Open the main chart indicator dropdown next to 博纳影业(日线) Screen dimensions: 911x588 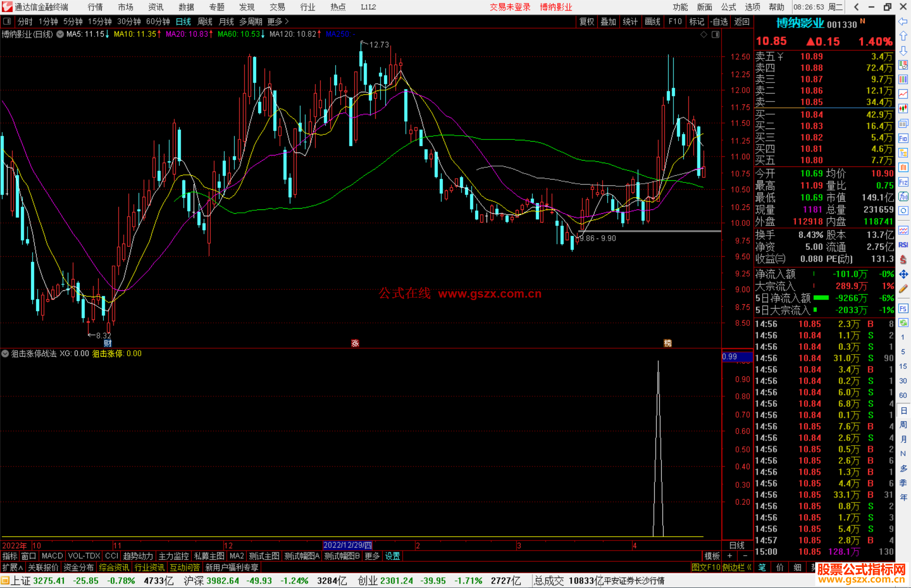tap(60, 34)
